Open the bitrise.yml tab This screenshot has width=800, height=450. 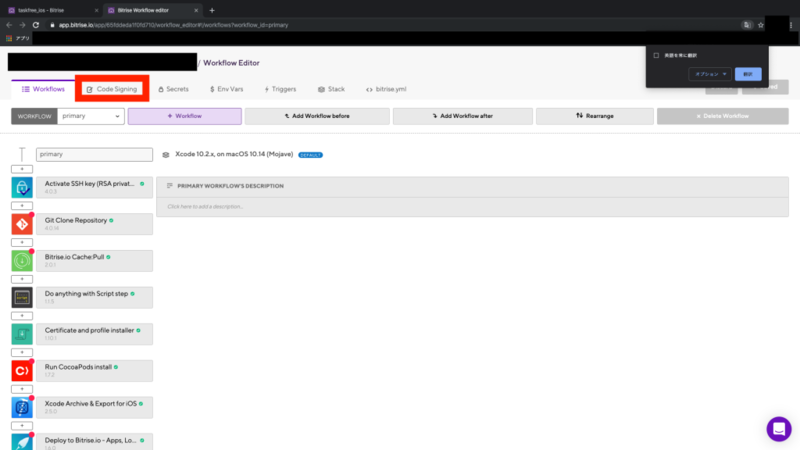point(386,89)
